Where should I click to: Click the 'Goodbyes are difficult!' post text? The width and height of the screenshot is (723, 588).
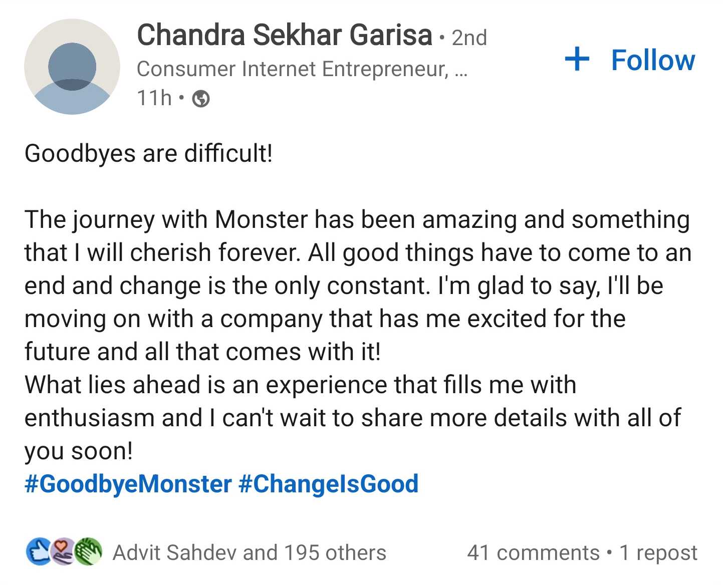pyautogui.click(x=149, y=153)
